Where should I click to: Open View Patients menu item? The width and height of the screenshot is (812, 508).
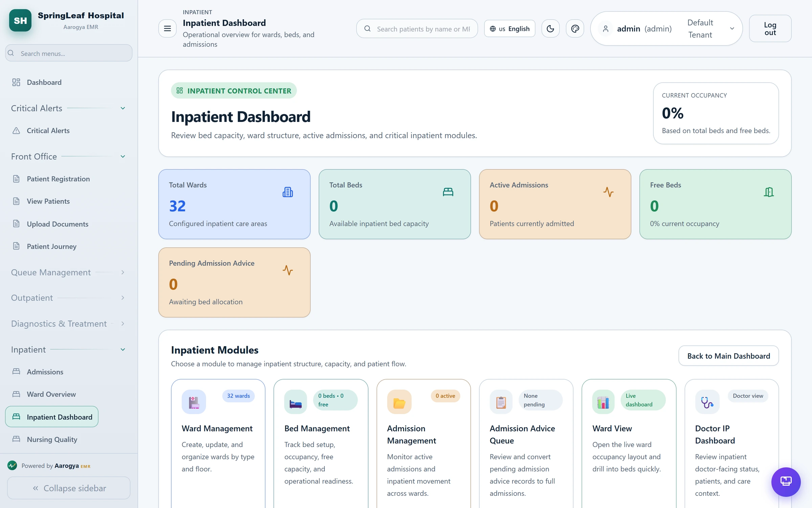pos(48,201)
